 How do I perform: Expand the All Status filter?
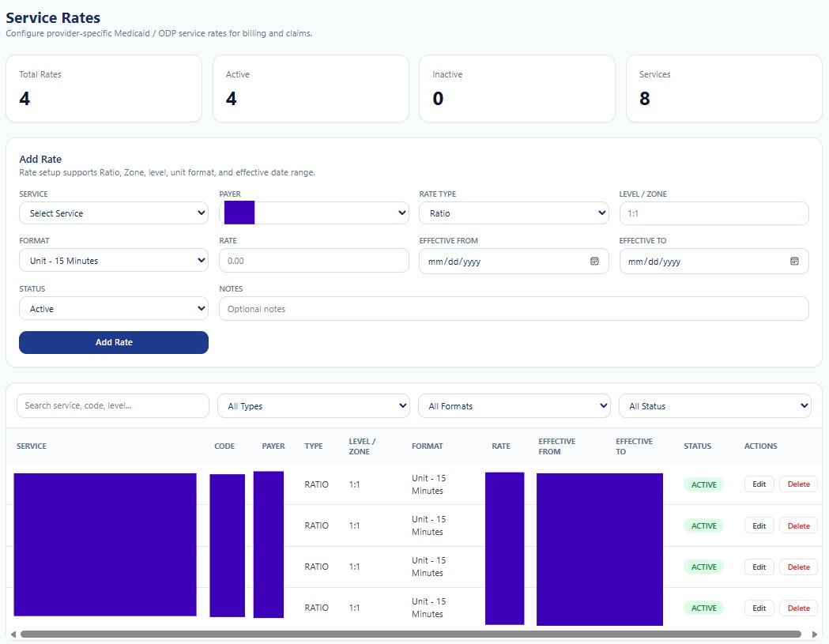(714, 406)
